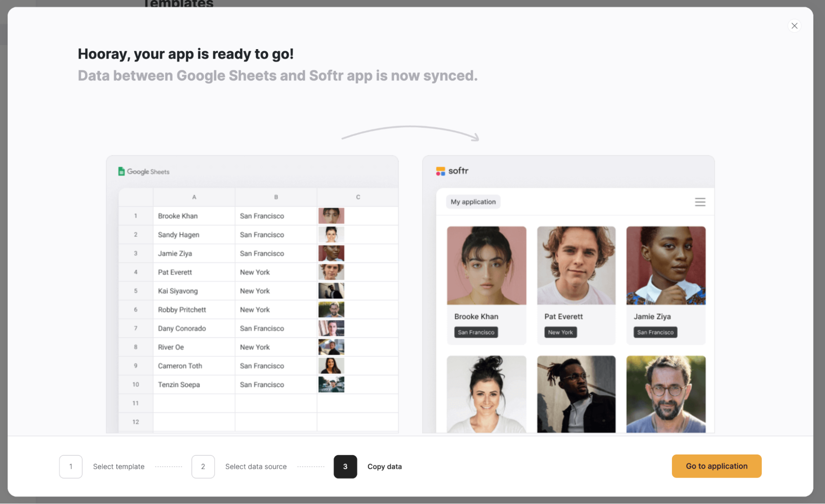This screenshot has height=504, width=825.
Task: Click the Select template step label
Action: (x=118, y=466)
